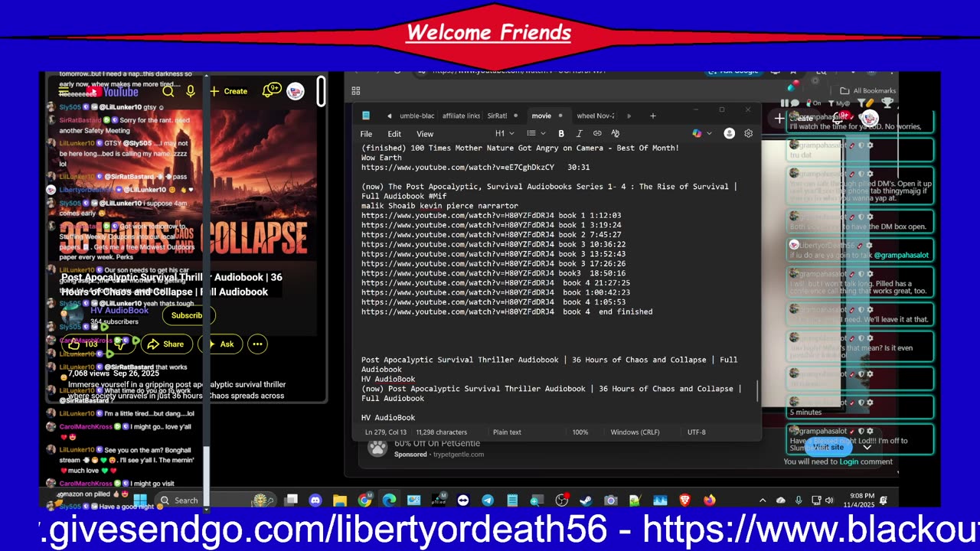The image size is (980, 551).
Task: Expand the H1 heading dropdown in Notepad
Action: click(x=504, y=133)
